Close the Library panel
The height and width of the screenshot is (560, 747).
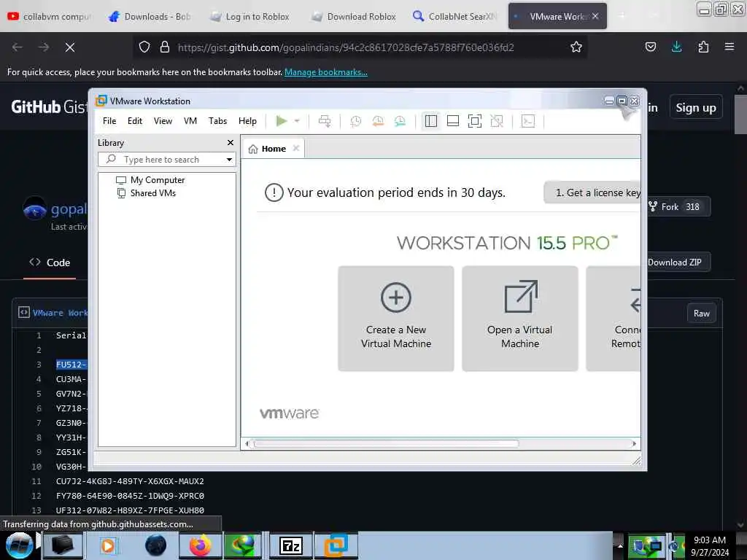(230, 142)
